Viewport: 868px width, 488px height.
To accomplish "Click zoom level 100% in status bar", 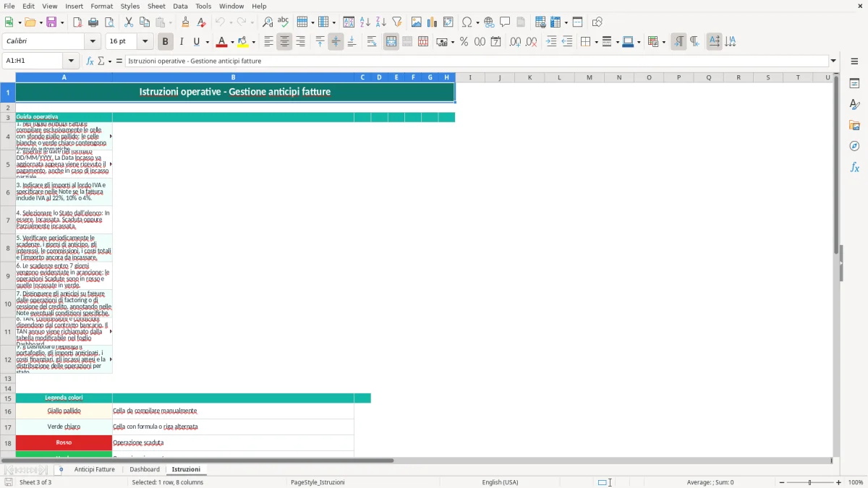I will pos(856,482).
